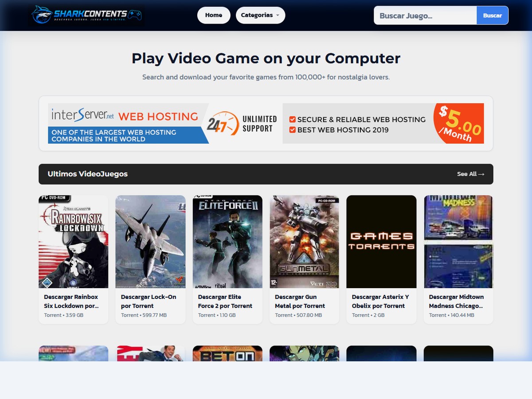
Task: Click the Torrent 507.80 MB size label
Action: (298, 315)
